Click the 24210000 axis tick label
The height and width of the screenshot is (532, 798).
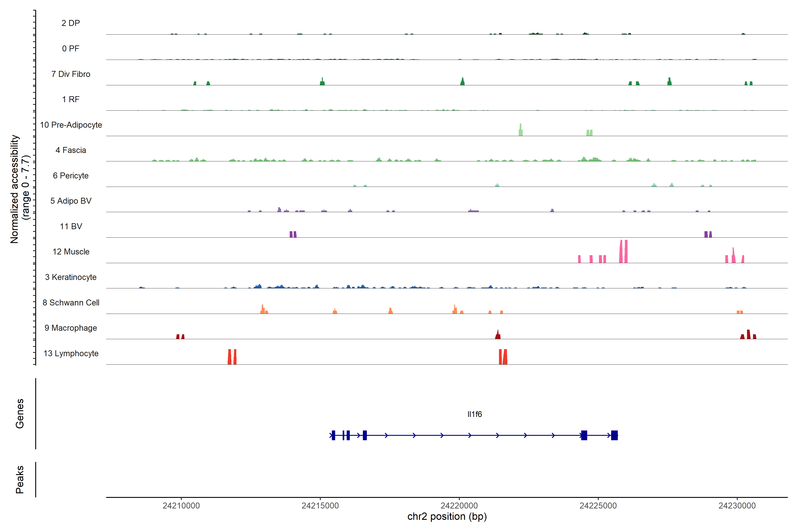181,506
